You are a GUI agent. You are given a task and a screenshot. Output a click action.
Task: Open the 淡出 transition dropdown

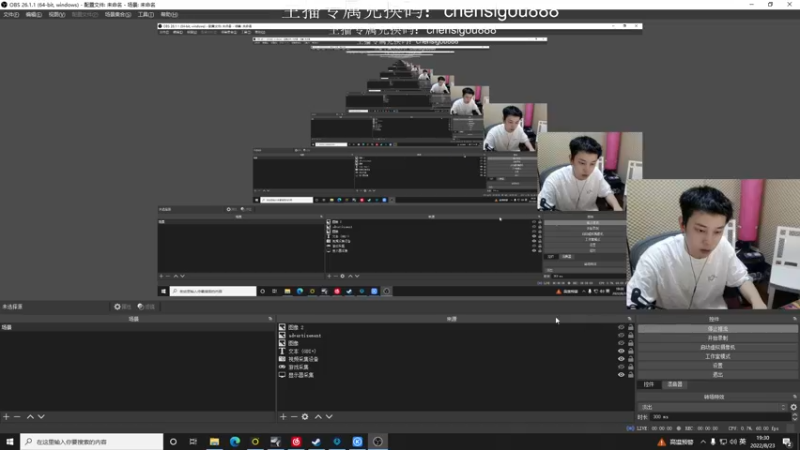(x=713, y=407)
